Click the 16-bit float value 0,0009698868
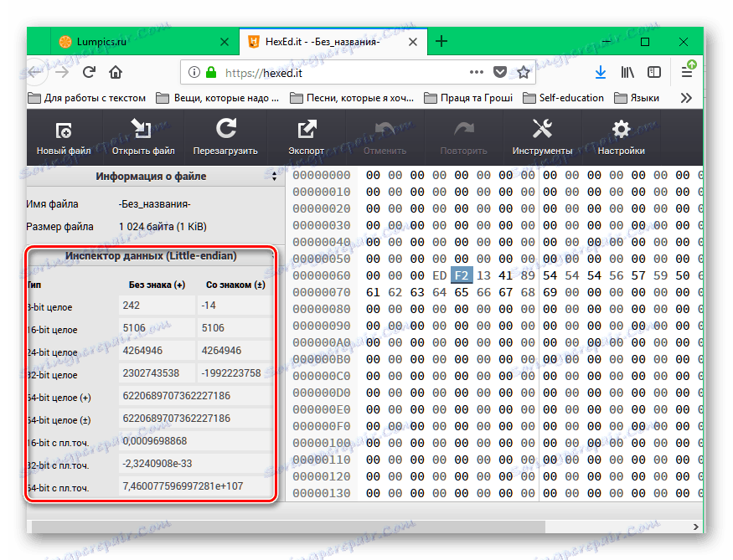The image size is (733, 560). pos(195,441)
